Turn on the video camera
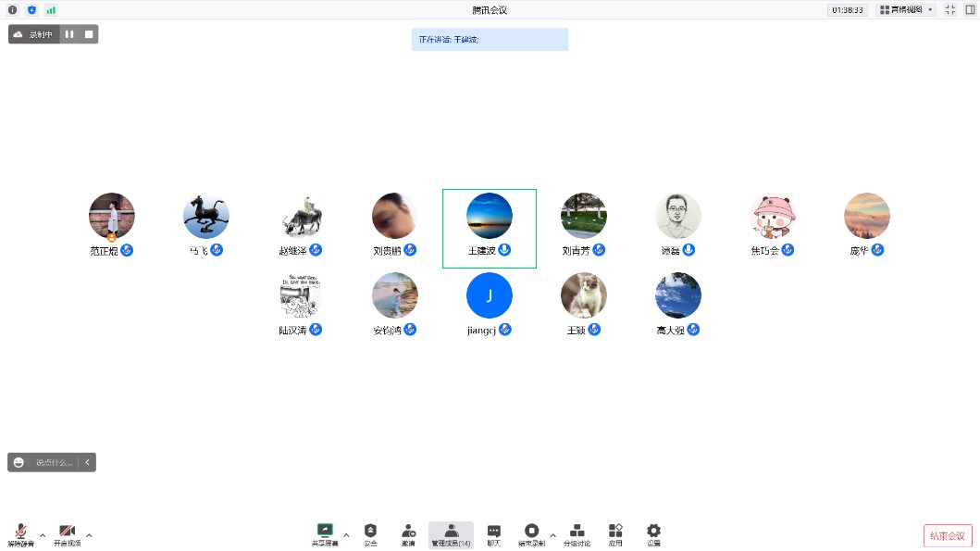Viewport: 980px width, 551px height. (67, 533)
